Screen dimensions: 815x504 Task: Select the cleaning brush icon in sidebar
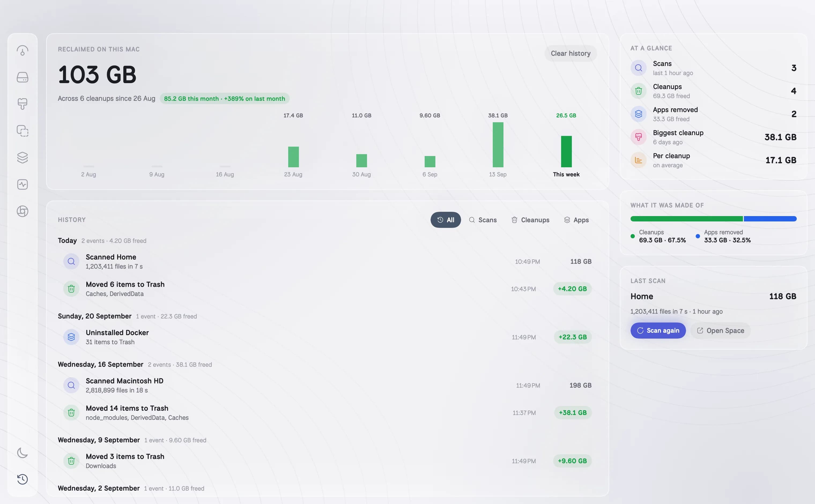(x=22, y=104)
